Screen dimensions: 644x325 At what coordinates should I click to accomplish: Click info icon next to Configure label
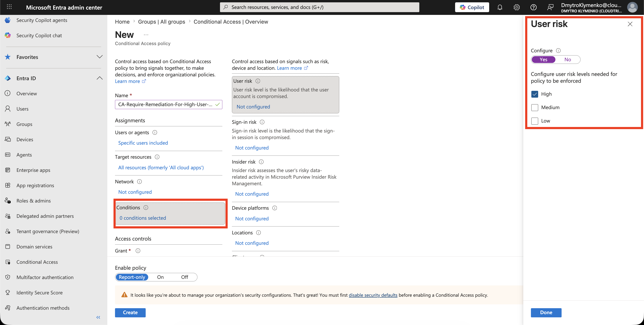[558, 51]
